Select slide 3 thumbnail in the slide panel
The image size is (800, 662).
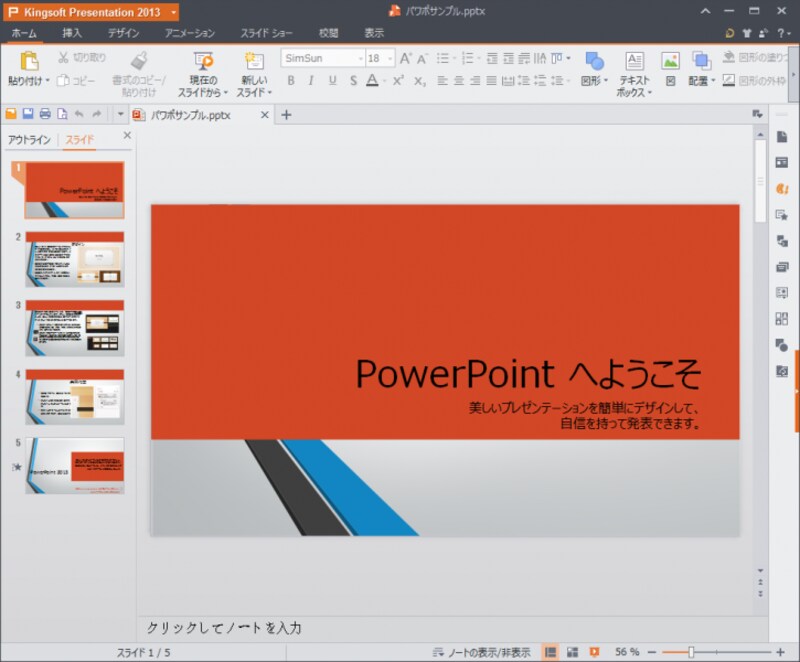(x=77, y=330)
